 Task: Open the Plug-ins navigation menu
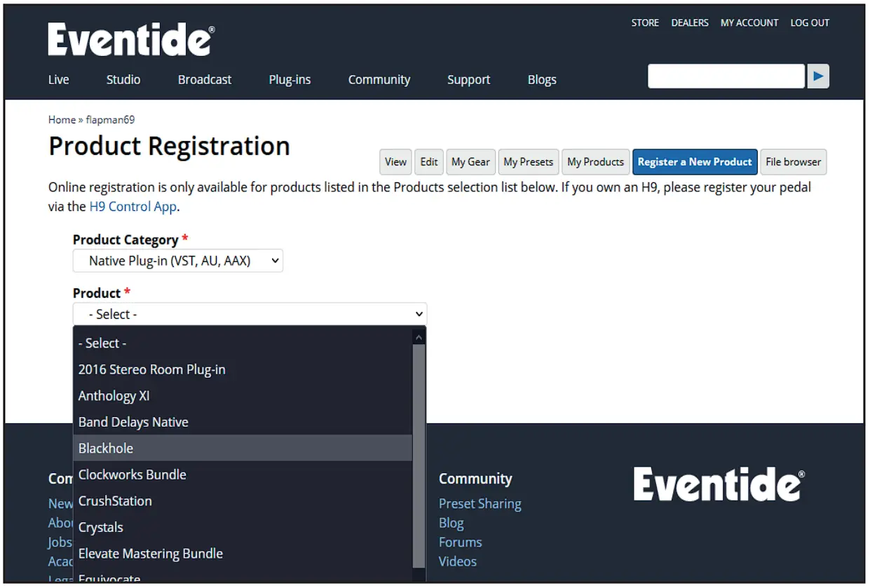click(290, 80)
